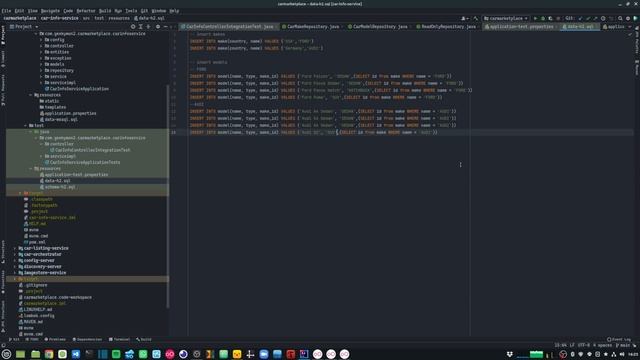Viewport: 640px width, 360px height.
Task: Click Git Update Project arrow
Action: pos(580,18)
